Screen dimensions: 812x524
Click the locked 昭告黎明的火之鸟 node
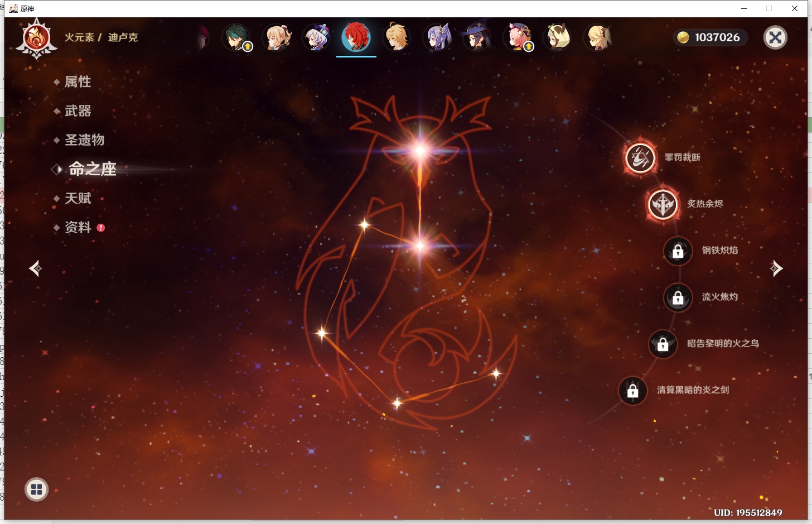point(663,344)
